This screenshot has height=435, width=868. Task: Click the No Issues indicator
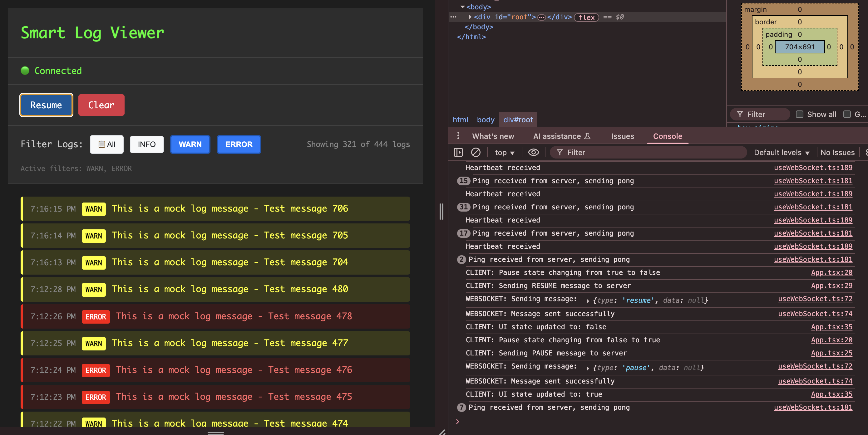[x=837, y=153]
